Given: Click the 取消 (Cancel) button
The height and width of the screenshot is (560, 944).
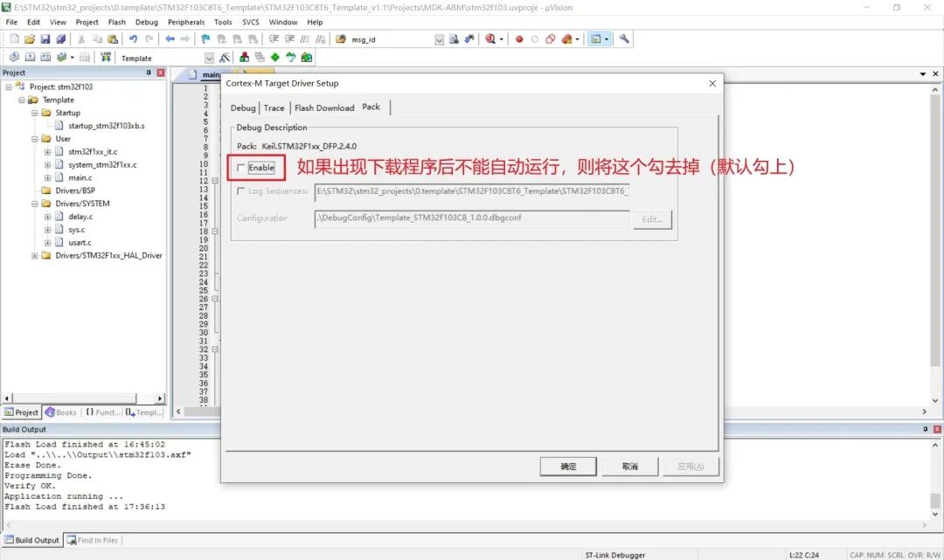Looking at the screenshot, I should tap(630, 467).
